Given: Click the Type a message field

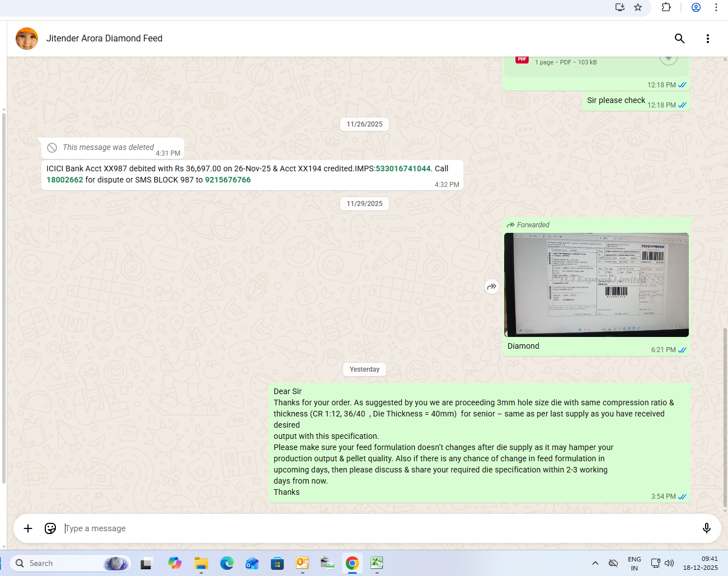Looking at the screenshot, I should pos(375,528).
